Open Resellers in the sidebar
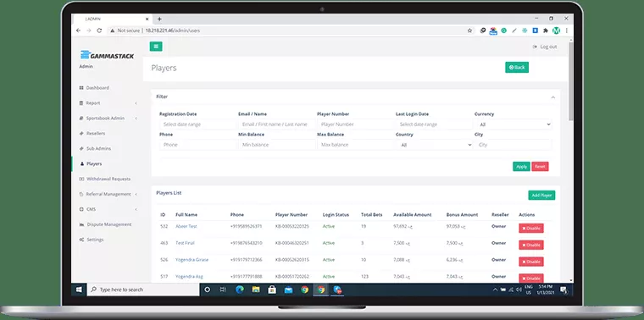The height and width of the screenshot is (320, 644). coord(92,134)
